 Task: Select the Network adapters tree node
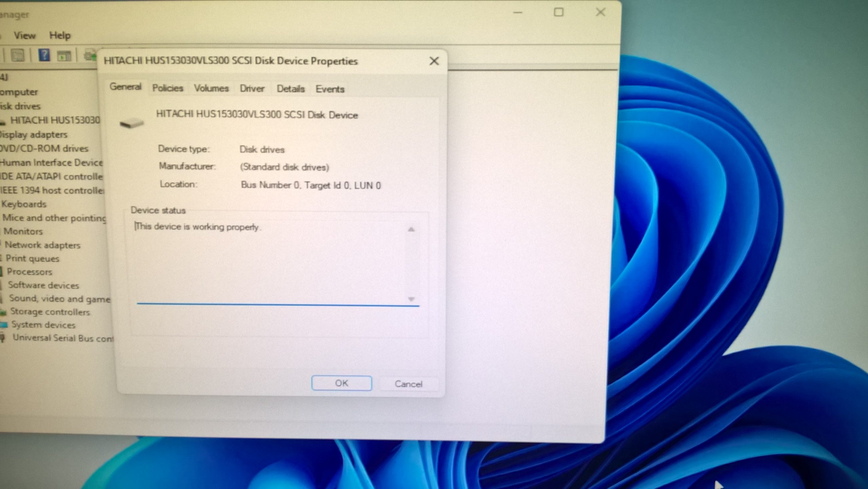coord(42,245)
